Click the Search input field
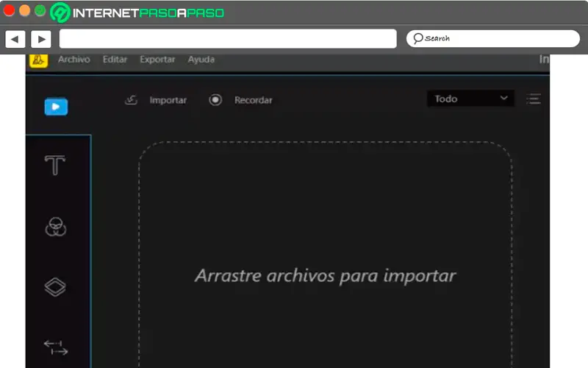This screenshot has height=368, width=588. (493, 39)
